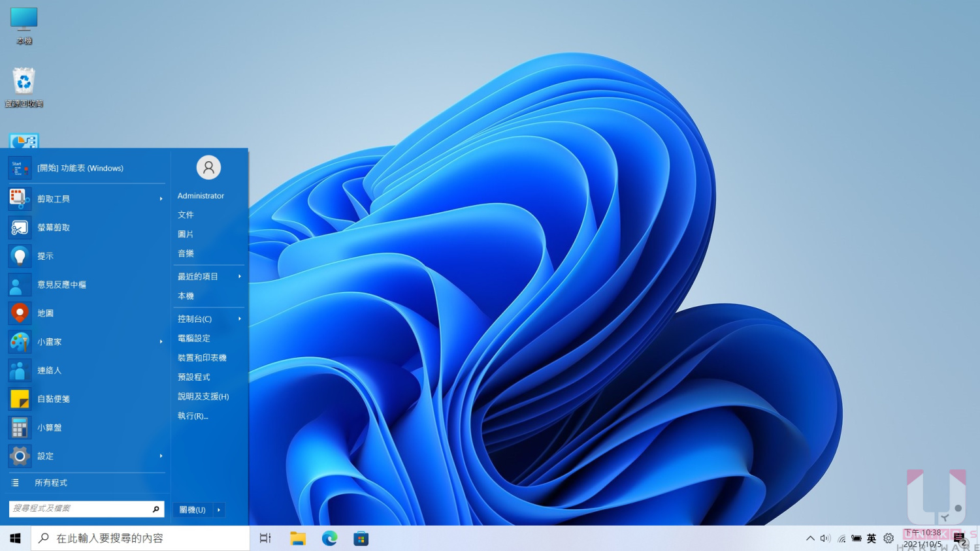Click the taskbar clock and date
Image resolution: width=980 pixels, height=551 pixels.
pyautogui.click(x=923, y=539)
